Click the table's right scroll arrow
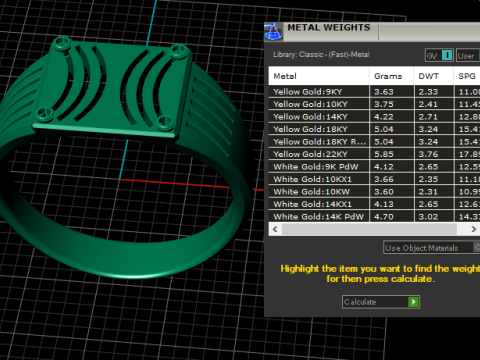Viewport: 480px width, 360px height. tap(473, 229)
